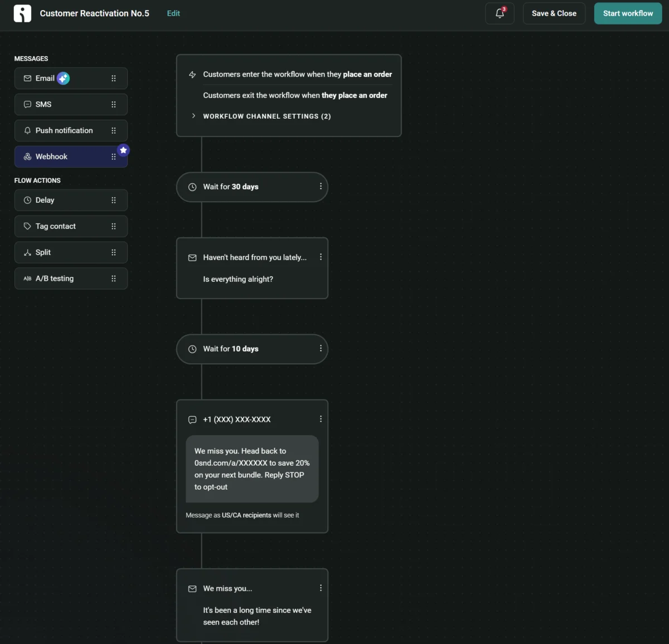
Task: Click drag handle on A/B testing block
Action: 114,279
